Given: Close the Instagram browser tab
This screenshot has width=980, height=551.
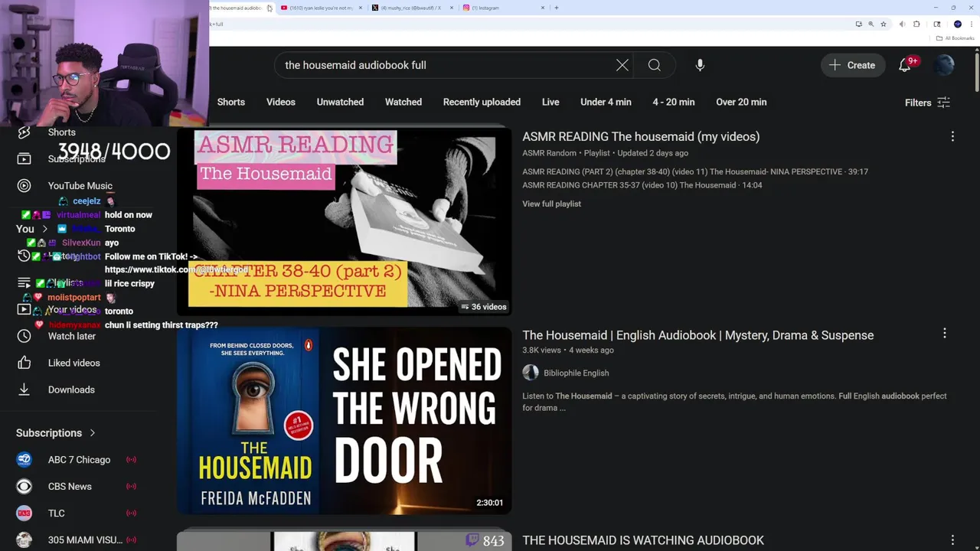Looking at the screenshot, I should click(x=543, y=8).
